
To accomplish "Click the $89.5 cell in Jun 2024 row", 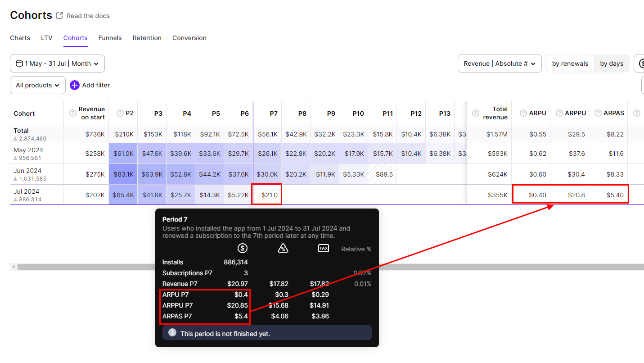I will (x=383, y=174).
